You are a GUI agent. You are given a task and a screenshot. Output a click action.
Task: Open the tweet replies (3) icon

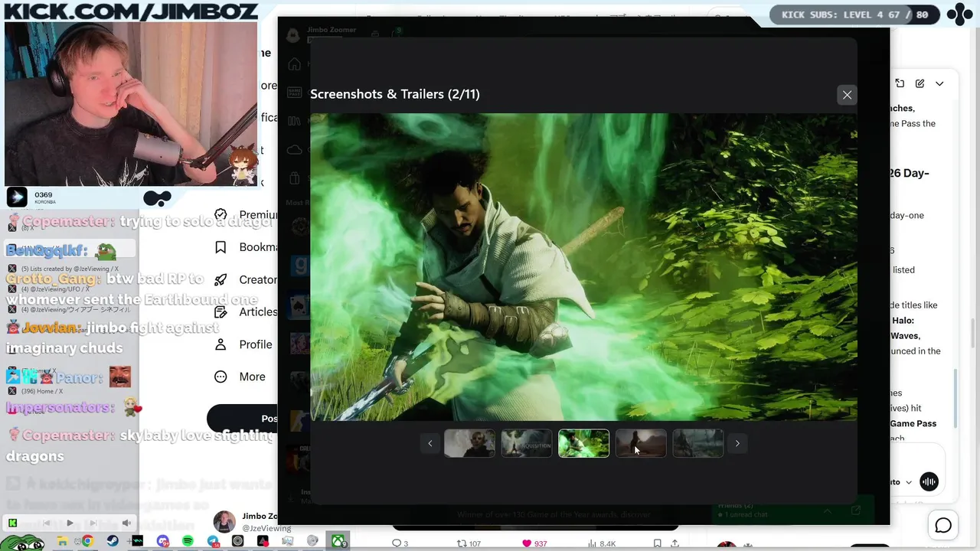pyautogui.click(x=397, y=543)
